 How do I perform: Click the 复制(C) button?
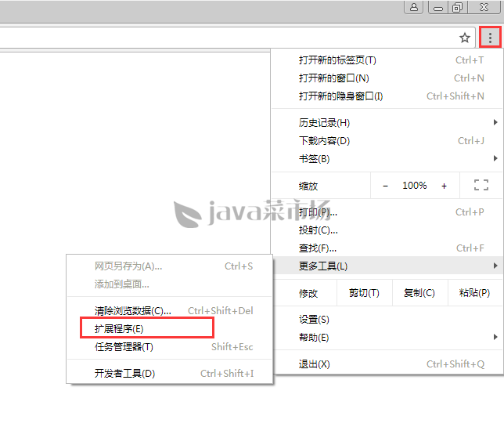point(419,293)
